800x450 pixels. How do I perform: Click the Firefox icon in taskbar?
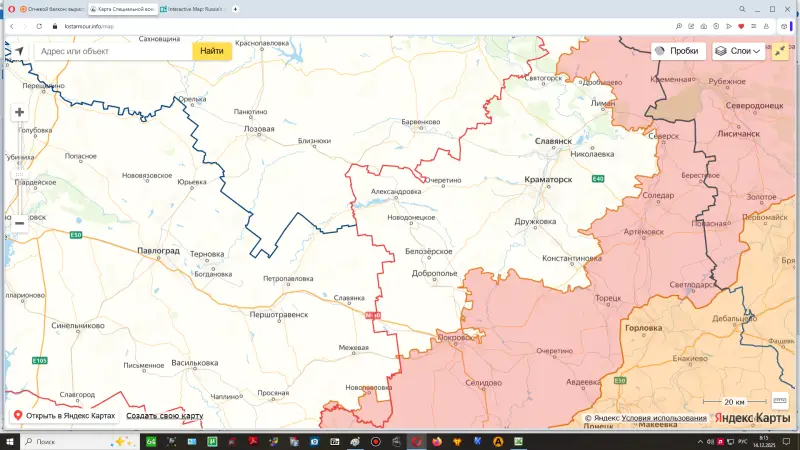click(x=437, y=441)
